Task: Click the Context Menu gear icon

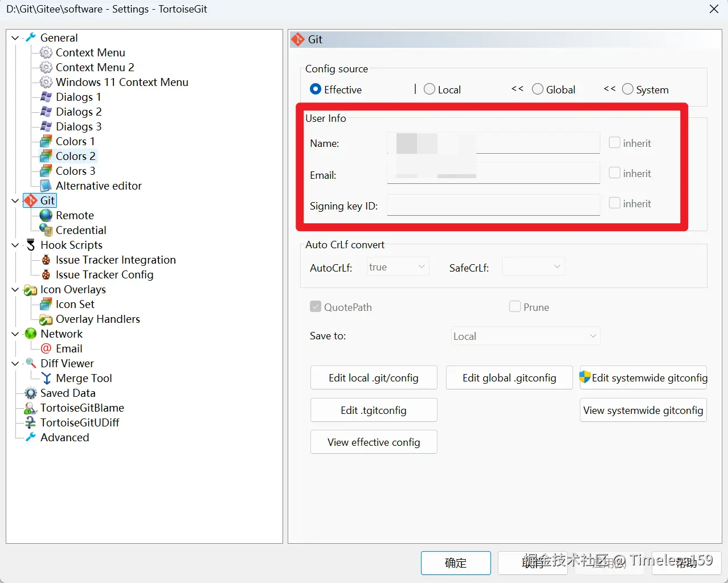Action: [x=46, y=52]
